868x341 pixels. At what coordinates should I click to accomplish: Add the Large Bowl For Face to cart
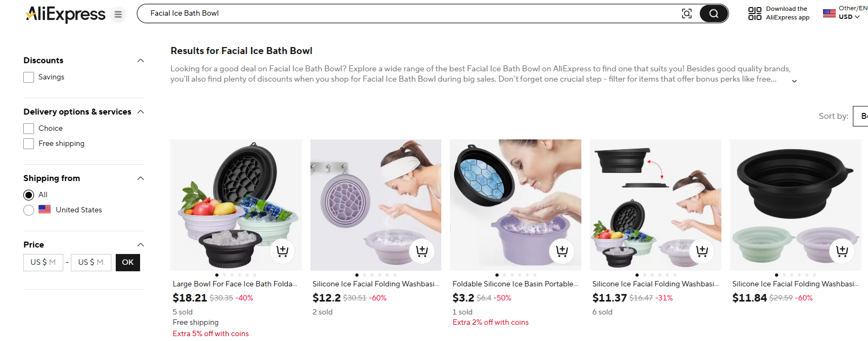pyautogui.click(x=282, y=251)
